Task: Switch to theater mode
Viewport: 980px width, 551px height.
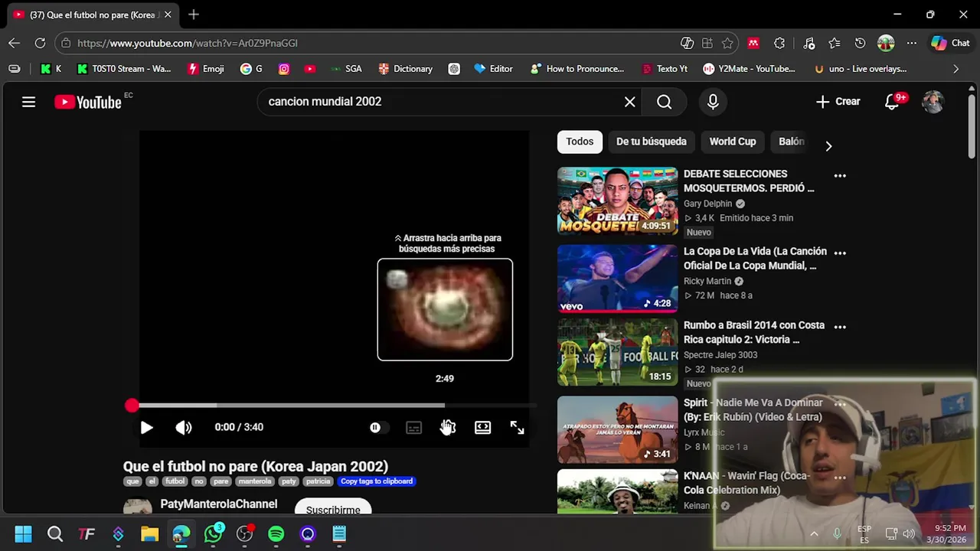Action: tap(482, 428)
